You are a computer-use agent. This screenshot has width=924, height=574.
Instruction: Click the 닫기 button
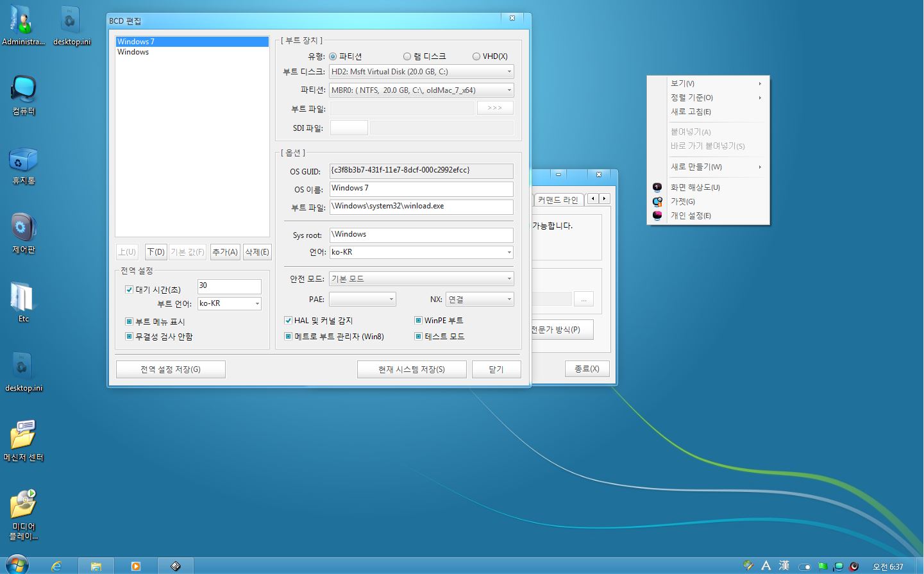coord(496,369)
